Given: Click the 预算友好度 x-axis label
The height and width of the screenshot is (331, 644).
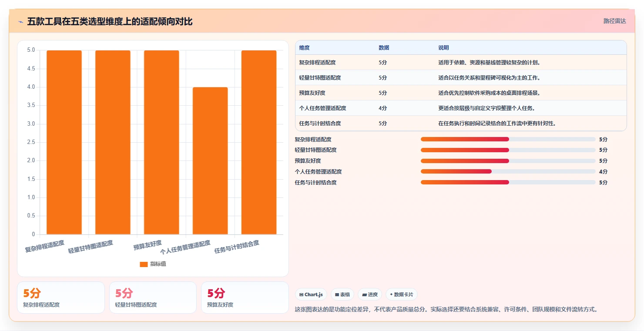Looking at the screenshot, I should (x=148, y=245).
